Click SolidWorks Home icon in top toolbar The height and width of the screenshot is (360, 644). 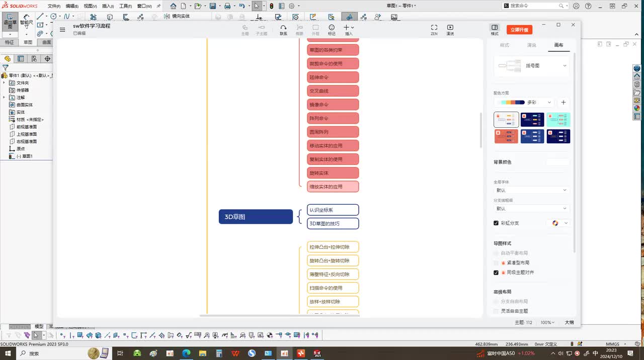pos(173,6)
